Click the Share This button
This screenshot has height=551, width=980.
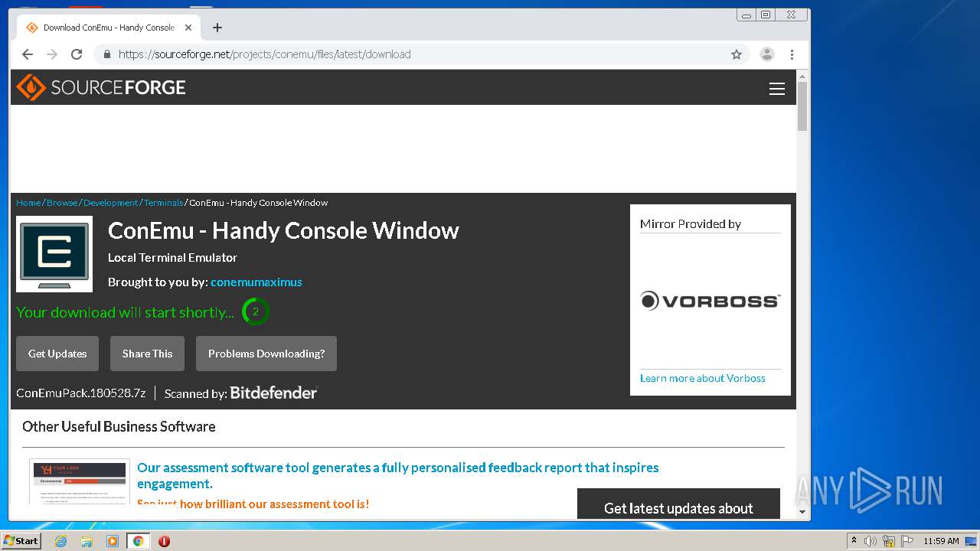click(x=147, y=354)
